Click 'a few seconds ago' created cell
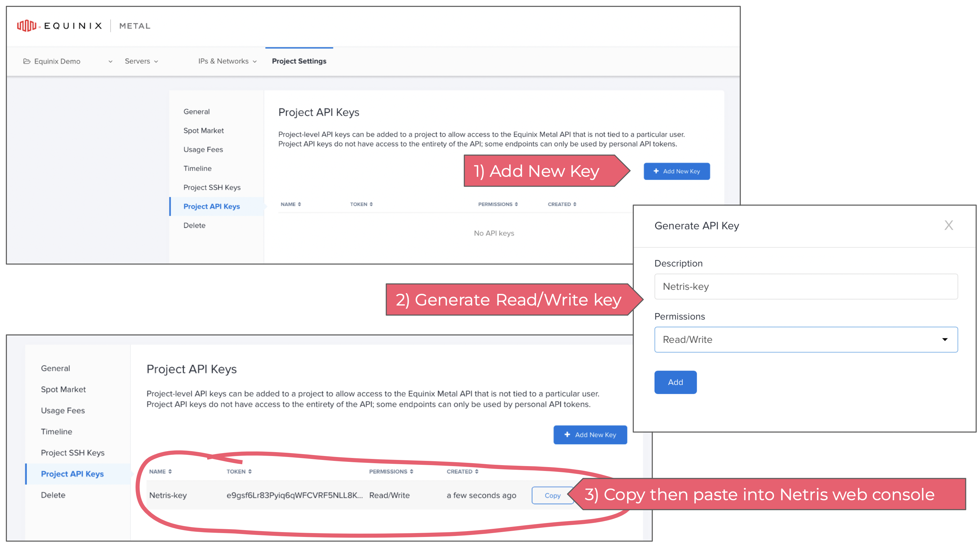This screenshot has width=980, height=548. (482, 495)
